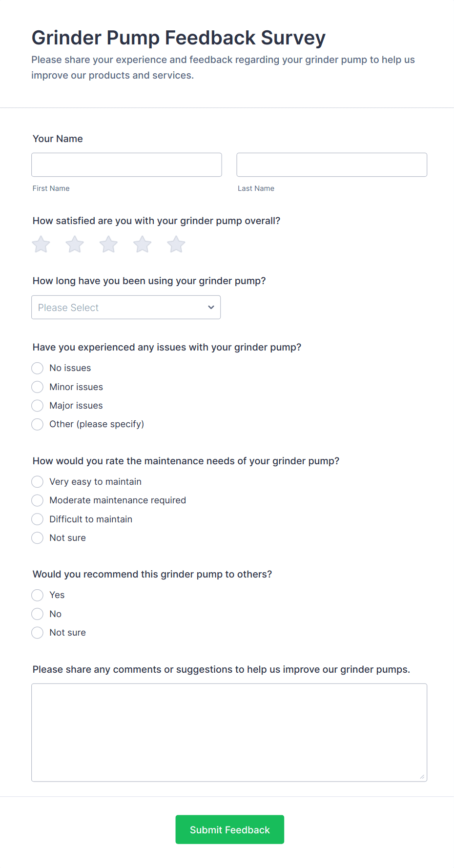
Task: Choose the third star rating
Action: coord(108,244)
